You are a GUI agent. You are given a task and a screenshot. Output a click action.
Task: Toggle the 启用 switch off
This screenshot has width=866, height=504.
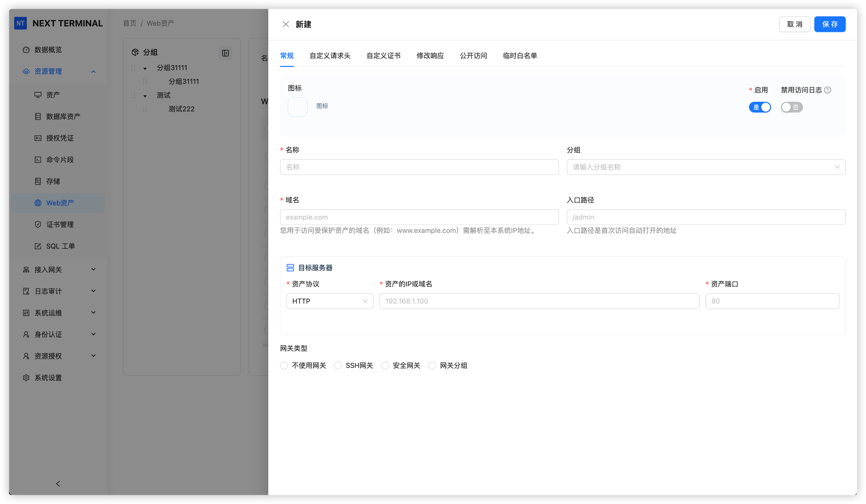pos(759,107)
